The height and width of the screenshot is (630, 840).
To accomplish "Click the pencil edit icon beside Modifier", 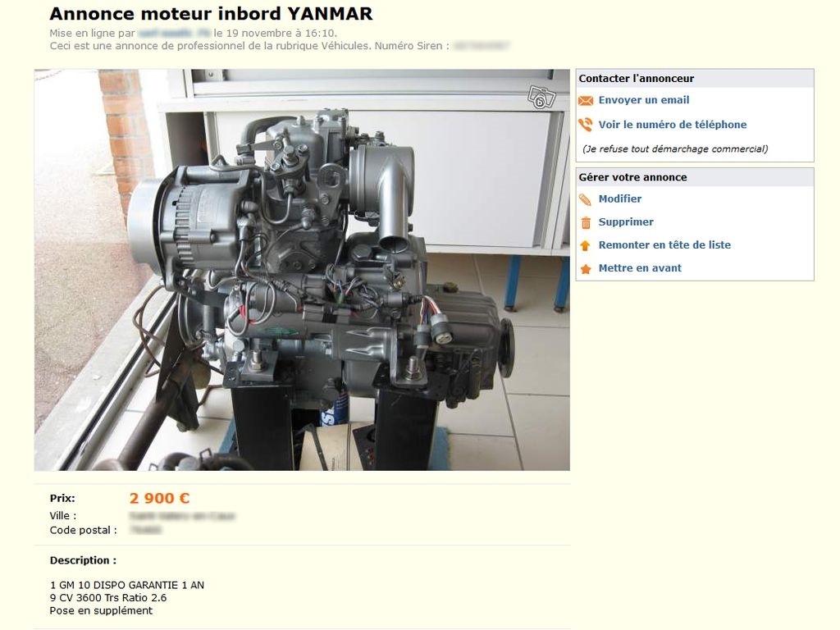I will point(586,199).
